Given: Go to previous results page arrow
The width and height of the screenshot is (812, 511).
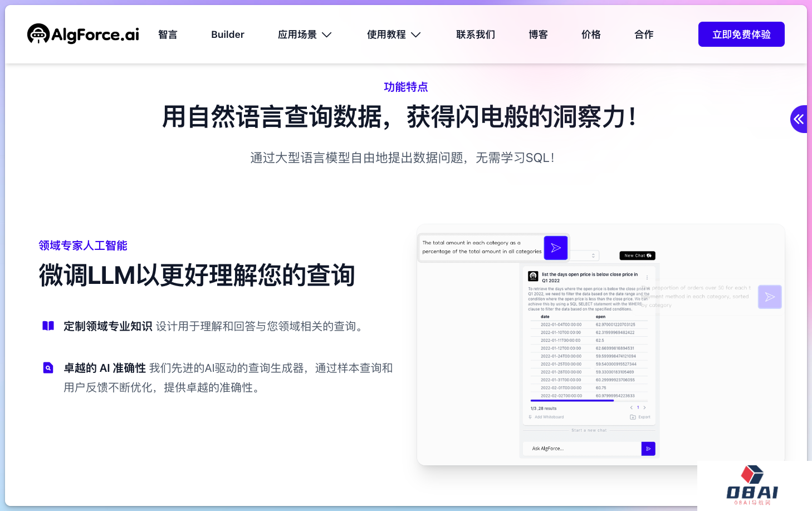Looking at the screenshot, I should 631,407.
